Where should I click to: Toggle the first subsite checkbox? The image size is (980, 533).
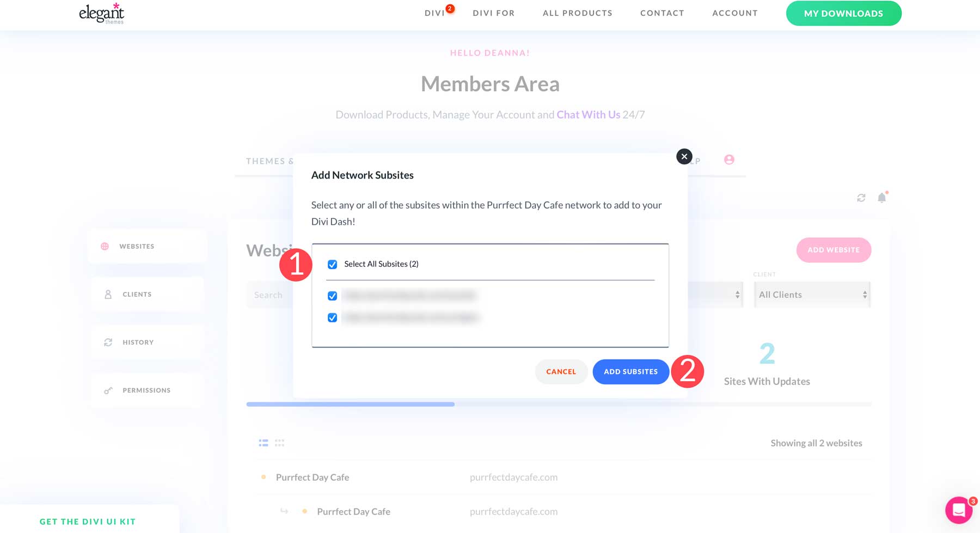coord(332,296)
